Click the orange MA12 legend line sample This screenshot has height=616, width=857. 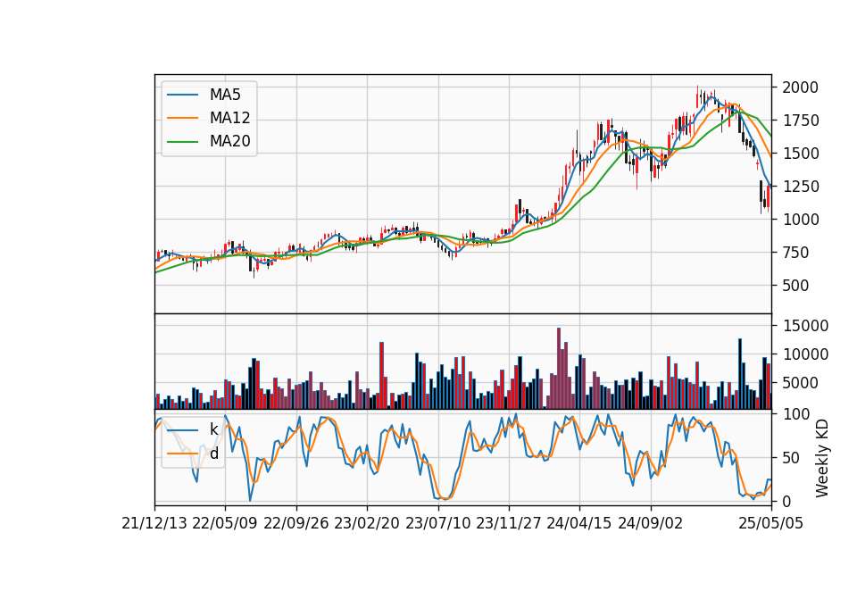point(182,118)
